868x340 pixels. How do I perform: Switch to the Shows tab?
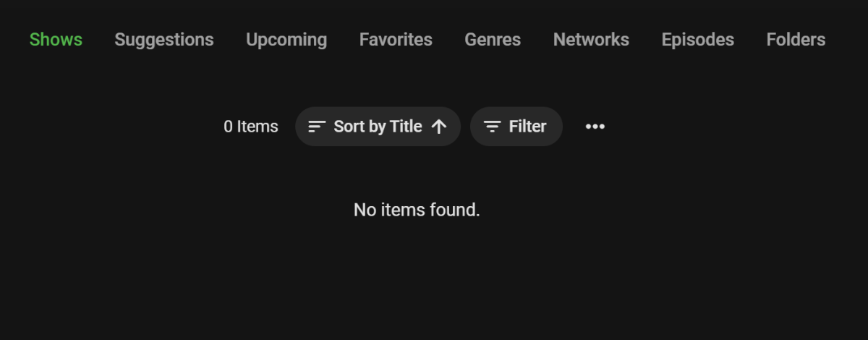click(56, 40)
